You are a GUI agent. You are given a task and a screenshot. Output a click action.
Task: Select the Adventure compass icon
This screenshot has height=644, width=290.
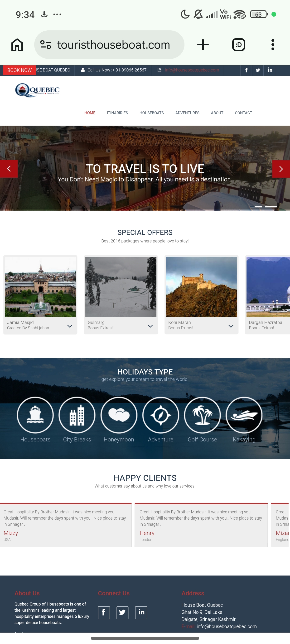coord(161,415)
